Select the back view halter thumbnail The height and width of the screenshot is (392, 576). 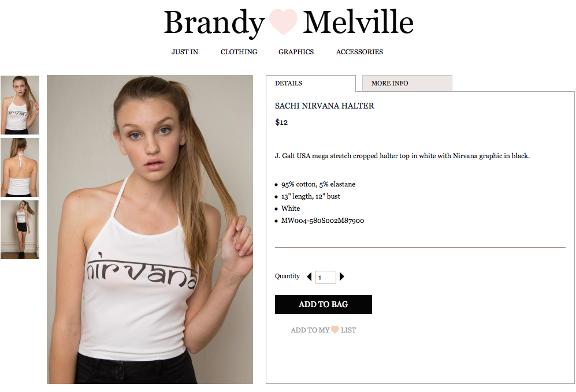[x=20, y=167]
